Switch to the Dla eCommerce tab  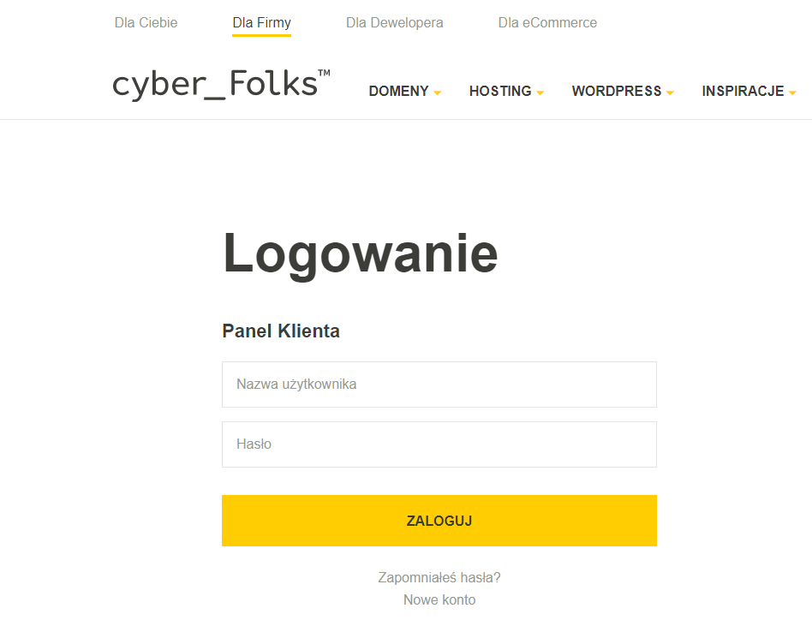point(547,23)
